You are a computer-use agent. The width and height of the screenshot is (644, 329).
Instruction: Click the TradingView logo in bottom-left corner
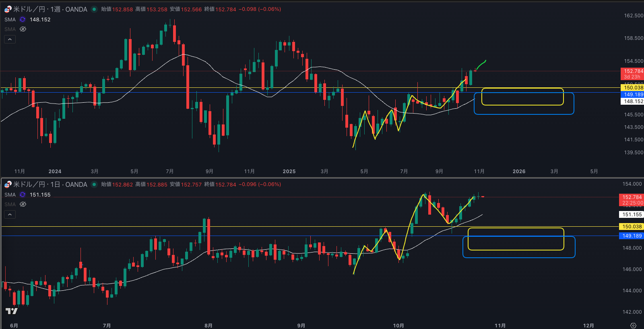11,311
